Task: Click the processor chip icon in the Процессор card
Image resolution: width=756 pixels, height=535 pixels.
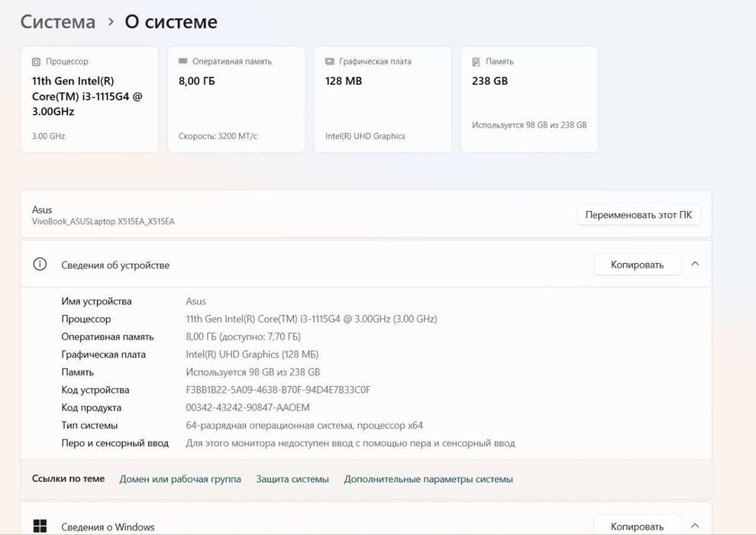Action: 36,62
